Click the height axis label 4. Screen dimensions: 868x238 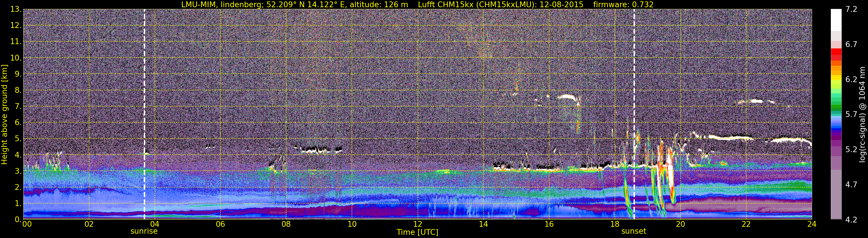point(18,155)
